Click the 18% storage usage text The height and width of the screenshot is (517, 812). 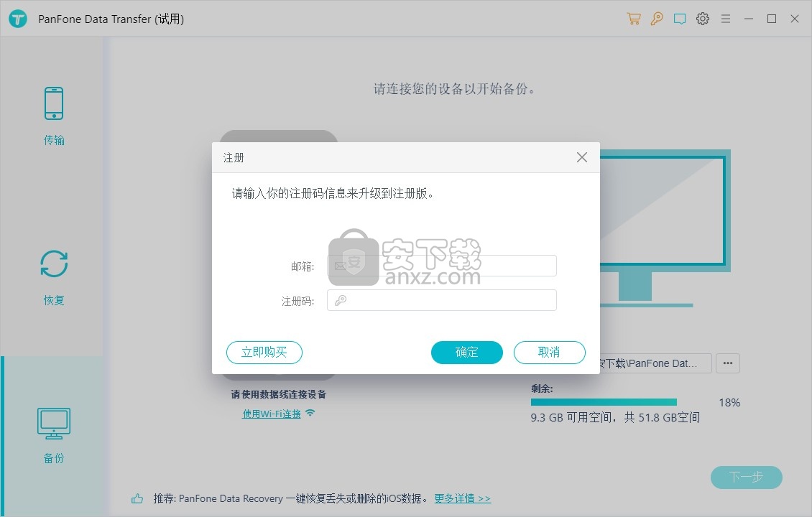pos(729,403)
